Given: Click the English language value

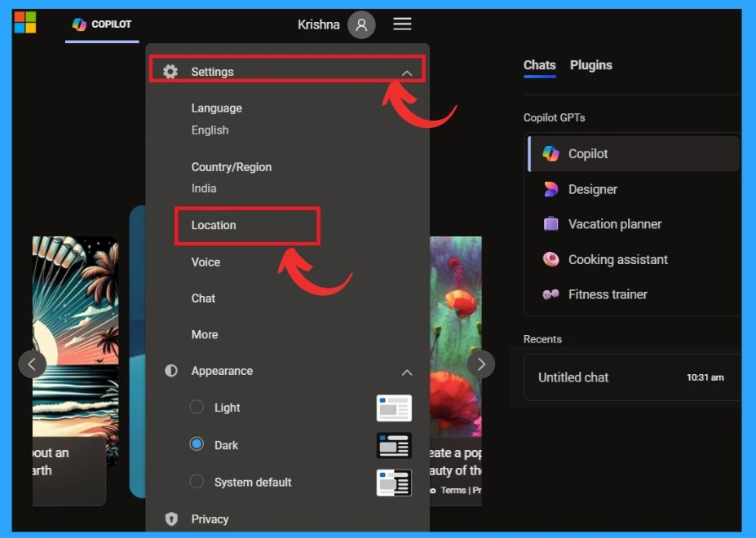Looking at the screenshot, I should click(x=210, y=130).
